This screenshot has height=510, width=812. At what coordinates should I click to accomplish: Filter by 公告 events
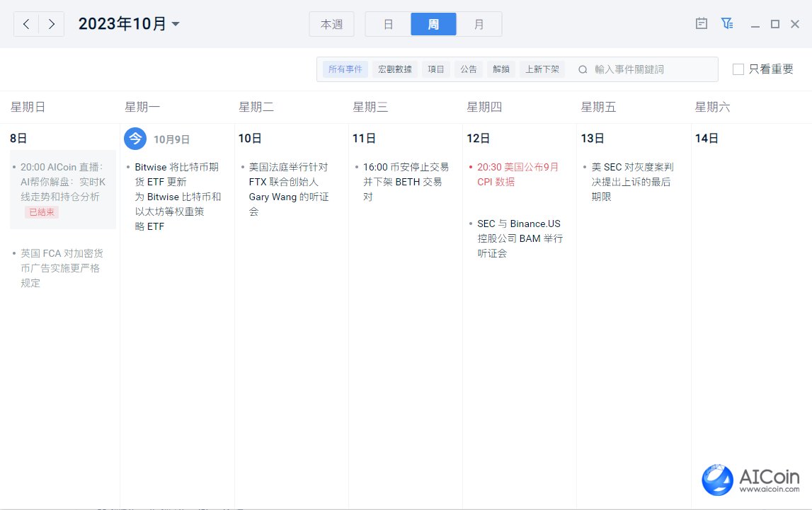468,69
